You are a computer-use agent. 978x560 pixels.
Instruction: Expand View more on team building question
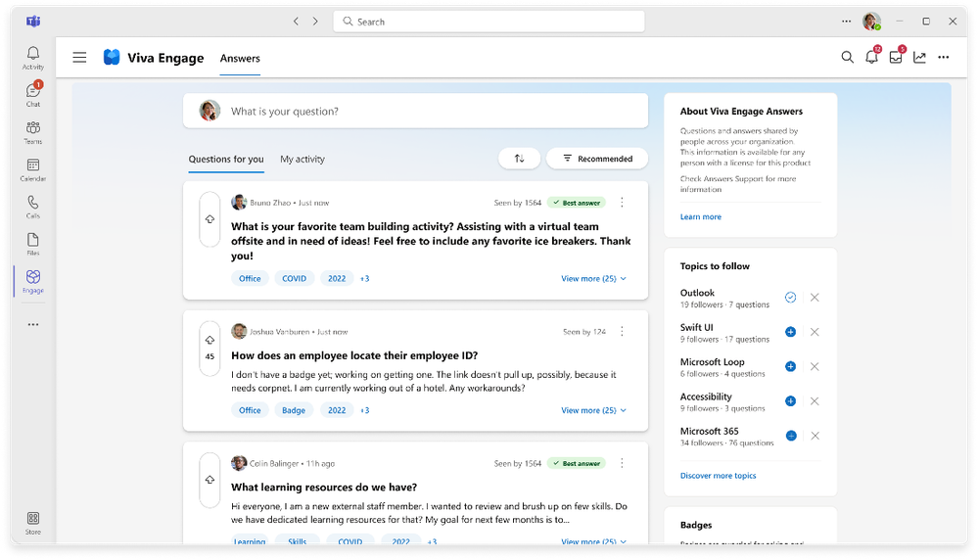593,279
